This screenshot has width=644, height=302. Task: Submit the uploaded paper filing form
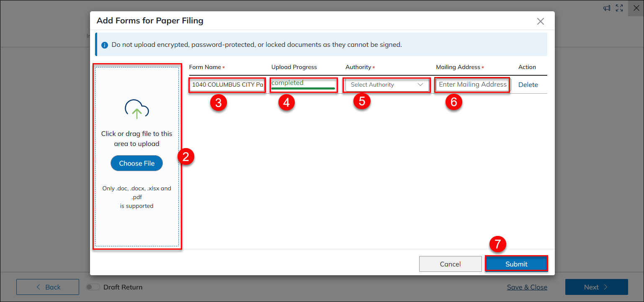click(516, 264)
